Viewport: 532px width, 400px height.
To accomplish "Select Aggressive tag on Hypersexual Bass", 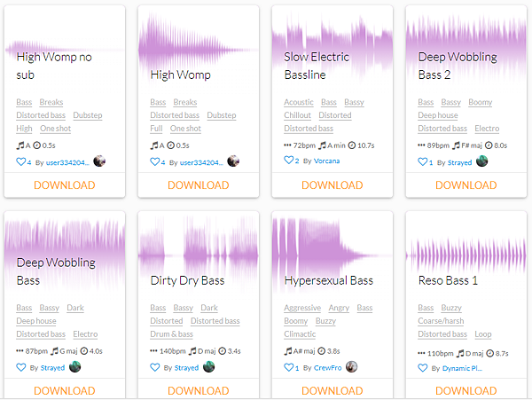I will point(302,308).
